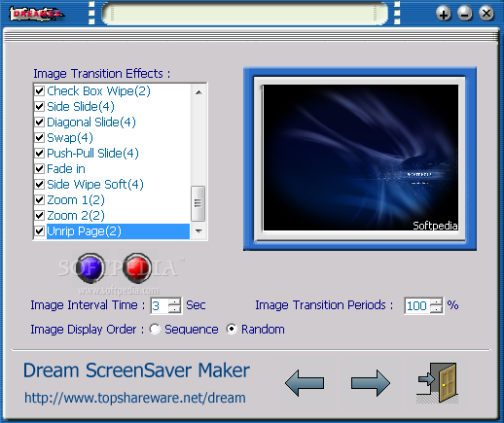This screenshot has width=504, height=423.
Task: Select Side Wipe Soft(4) list item text
Action: [95, 185]
